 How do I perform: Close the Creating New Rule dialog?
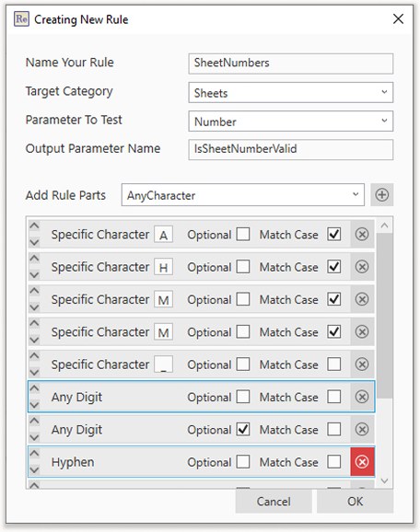[x=398, y=19]
